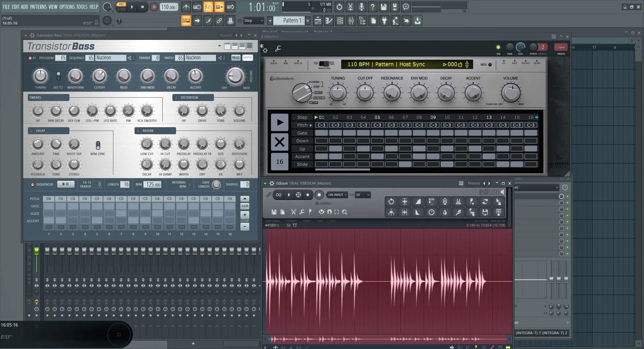
Task: Open Transistor Bass plugin options gear
Action: (x=32, y=35)
